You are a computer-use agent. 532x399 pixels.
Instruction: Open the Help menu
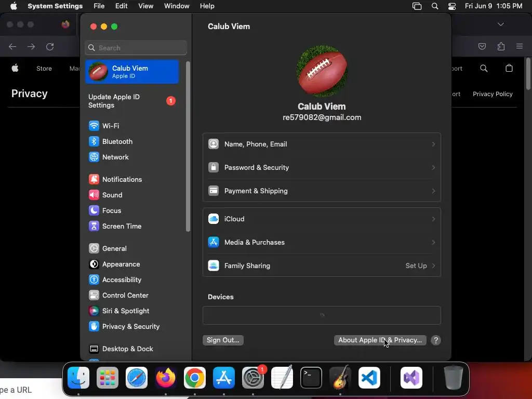[207, 6]
